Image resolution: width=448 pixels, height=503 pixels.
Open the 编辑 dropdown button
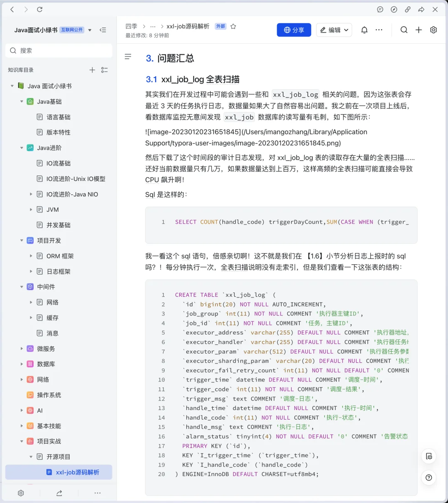tap(334, 30)
